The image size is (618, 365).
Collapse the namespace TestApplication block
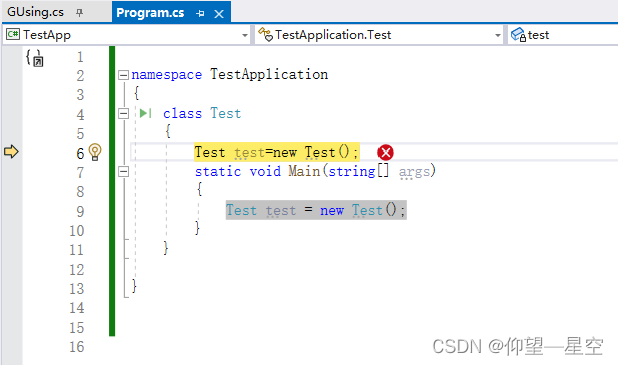click(x=123, y=75)
